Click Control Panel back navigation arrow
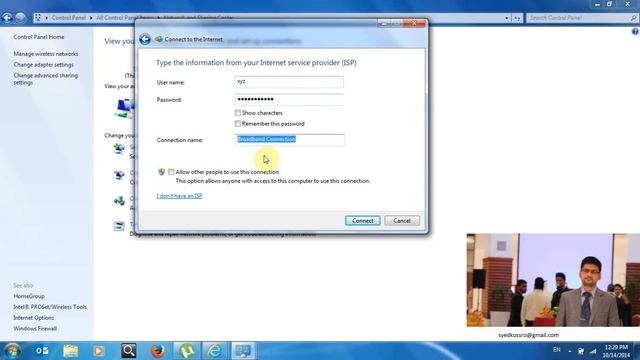The width and height of the screenshot is (640, 360). (7, 18)
